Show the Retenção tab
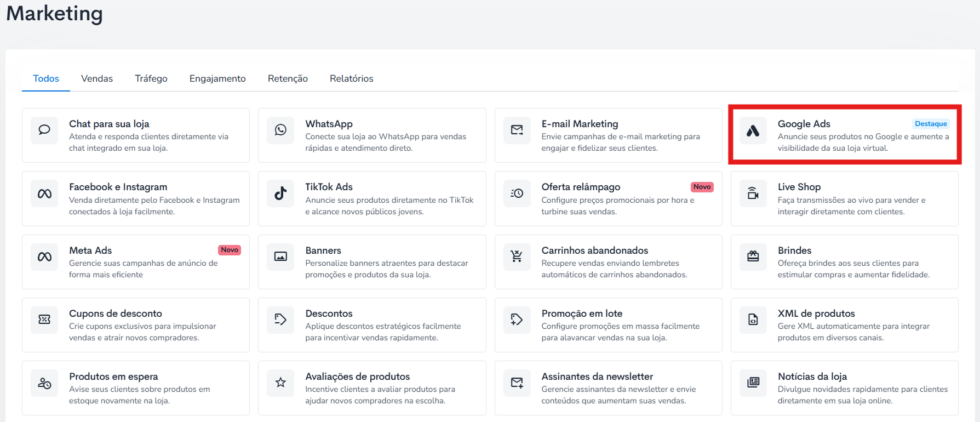The image size is (980, 422). (288, 78)
